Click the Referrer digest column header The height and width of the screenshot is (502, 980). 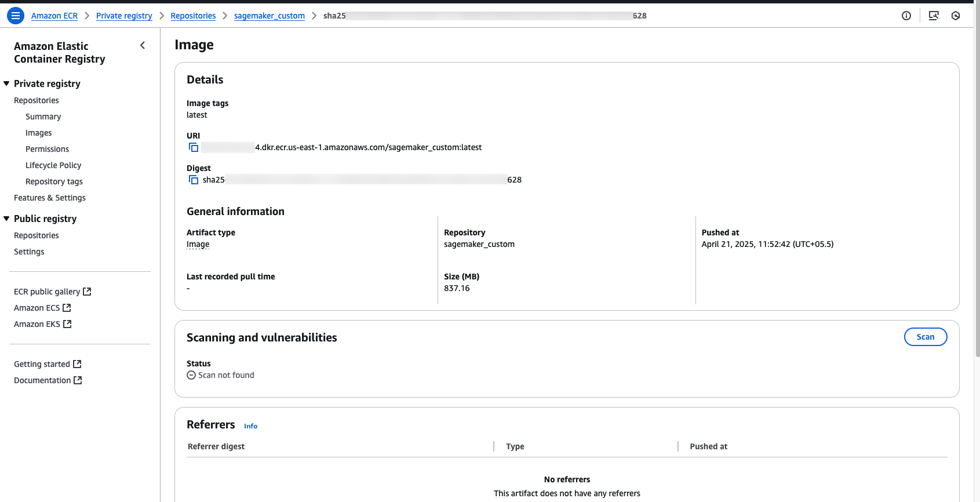pos(216,446)
